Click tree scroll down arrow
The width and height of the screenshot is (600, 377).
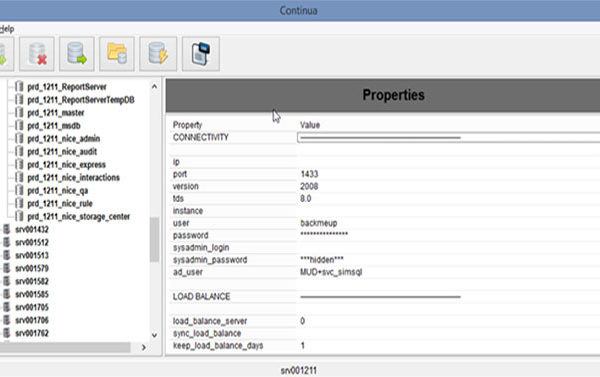click(x=154, y=335)
